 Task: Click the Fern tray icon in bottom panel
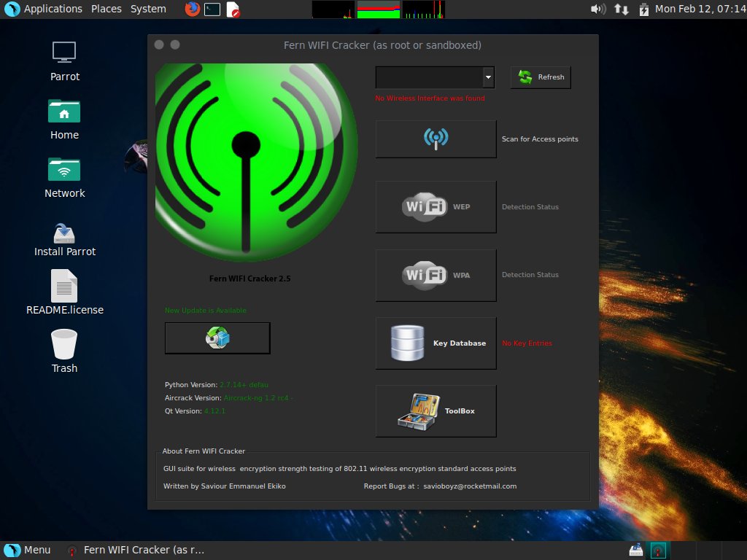point(658,551)
